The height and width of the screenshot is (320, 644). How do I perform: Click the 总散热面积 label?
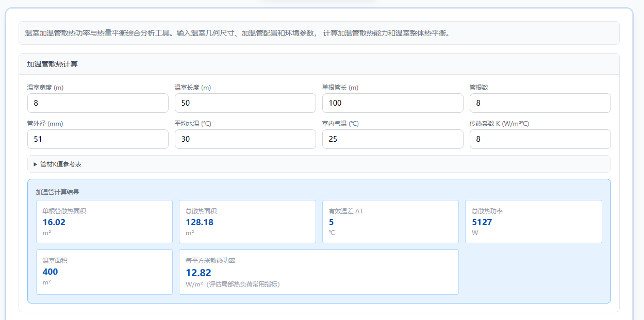pos(201,211)
